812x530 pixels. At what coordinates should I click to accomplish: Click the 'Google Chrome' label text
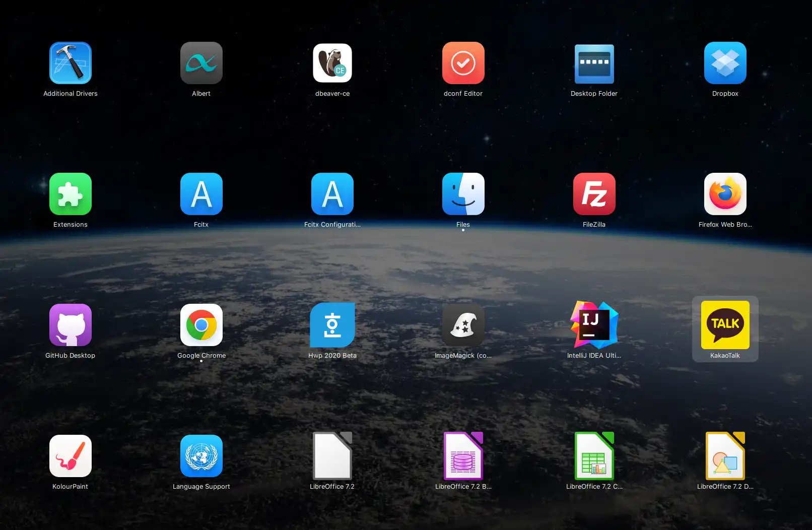(x=201, y=356)
